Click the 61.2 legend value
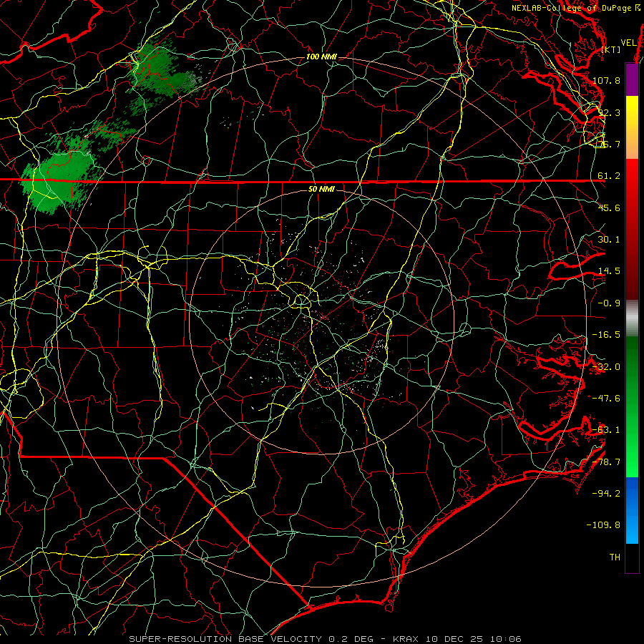 click(x=609, y=176)
